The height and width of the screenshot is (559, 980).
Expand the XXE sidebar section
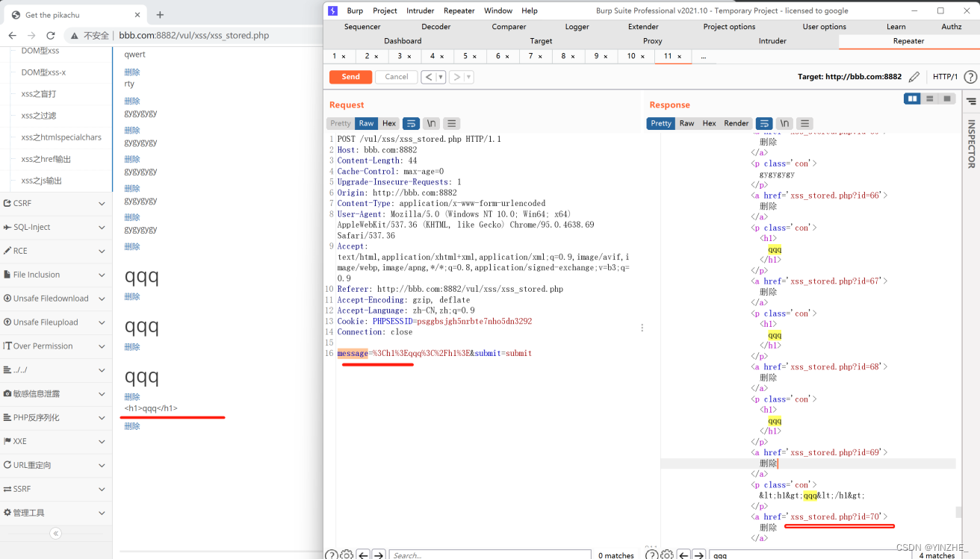(x=56, y=441)
